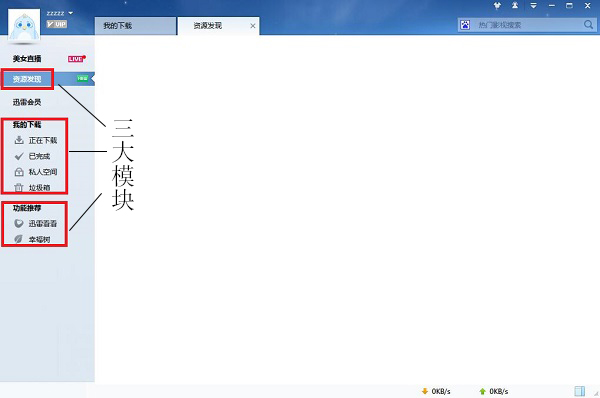Viewport: 600px width, 398px height.
Task: Click the paw search engine icon
Action: pos(465,25)
